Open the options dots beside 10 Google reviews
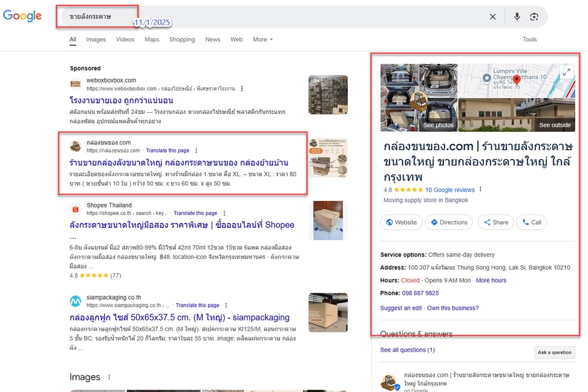The height and width of the screenshot is (392, 588). tap(480, 189)
